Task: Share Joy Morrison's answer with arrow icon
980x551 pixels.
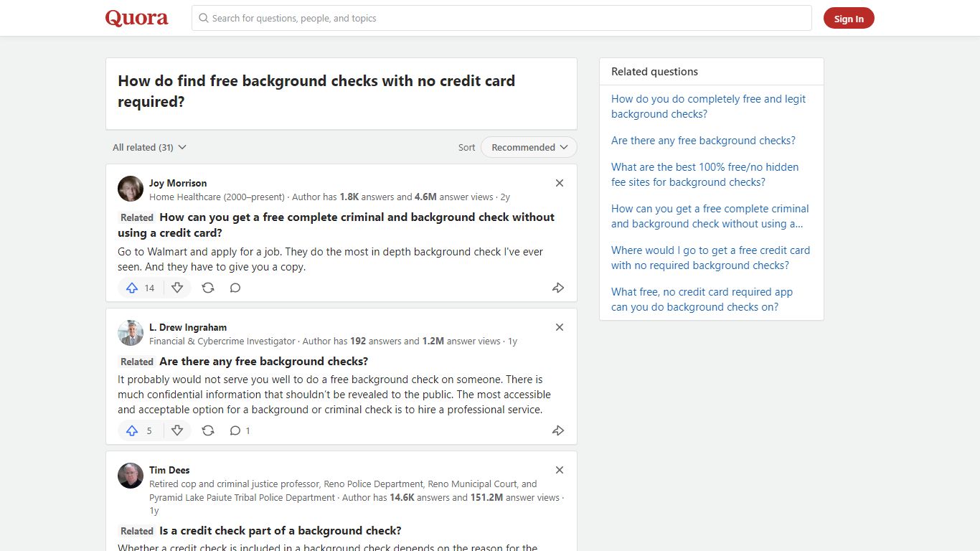Action: 558,288
